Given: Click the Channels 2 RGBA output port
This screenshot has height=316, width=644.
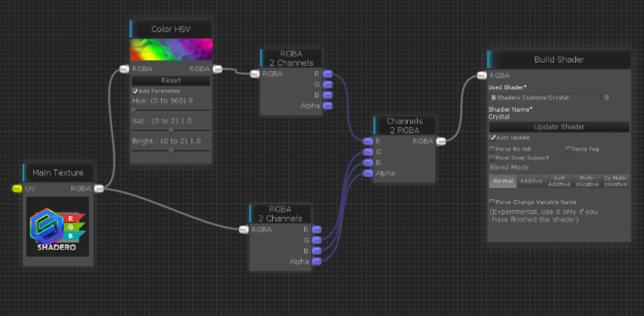Looking at the screenshot, I should pos(441,141).
